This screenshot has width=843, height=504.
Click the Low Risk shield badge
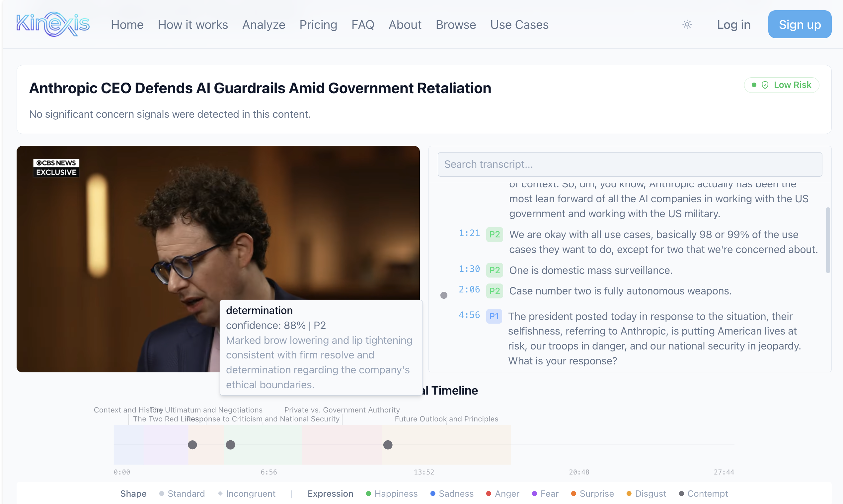[782, 85]
